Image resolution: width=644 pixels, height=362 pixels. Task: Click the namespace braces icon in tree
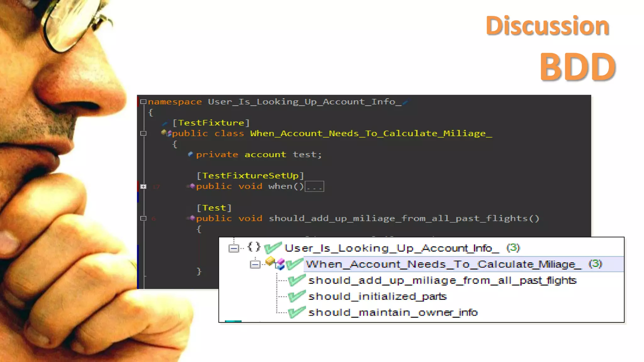254,247
